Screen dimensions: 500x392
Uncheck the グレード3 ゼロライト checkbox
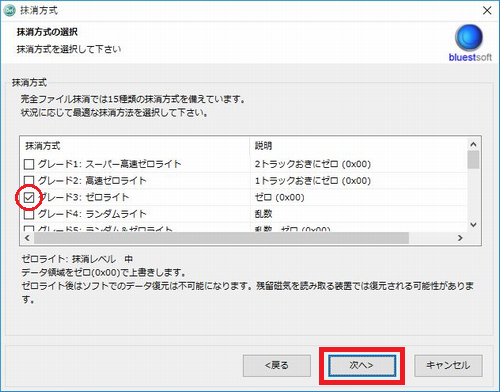coord(29,198)
